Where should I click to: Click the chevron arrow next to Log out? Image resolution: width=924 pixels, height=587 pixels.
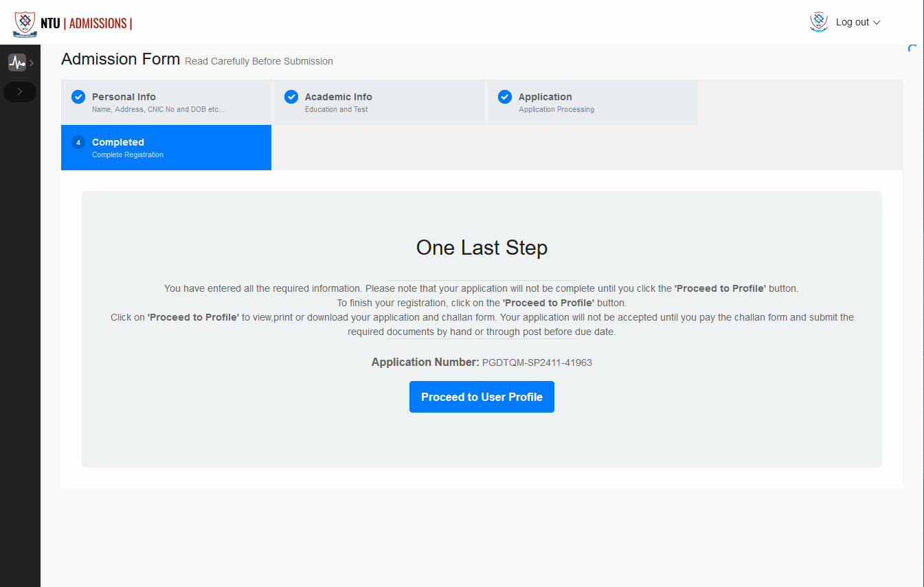click(x=877, y=23)
